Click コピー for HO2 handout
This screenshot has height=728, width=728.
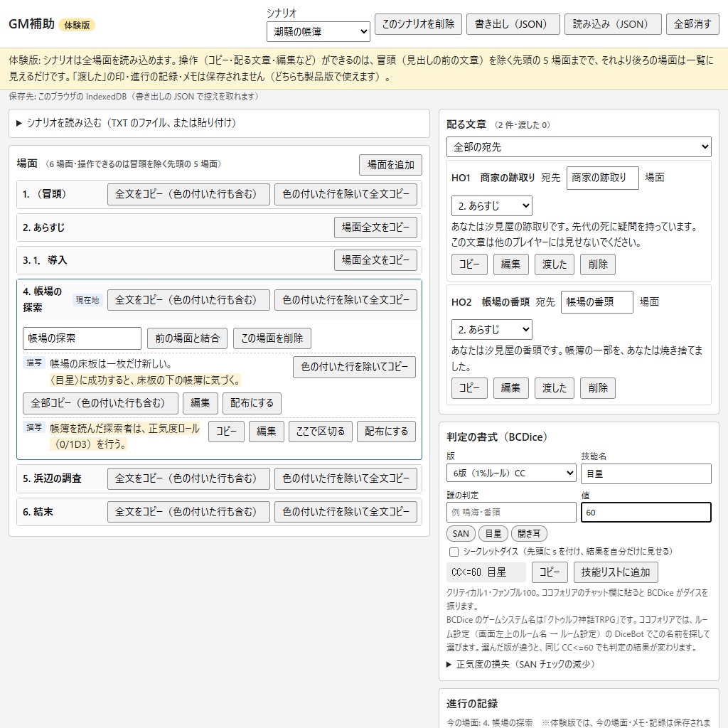coord(469,388)
